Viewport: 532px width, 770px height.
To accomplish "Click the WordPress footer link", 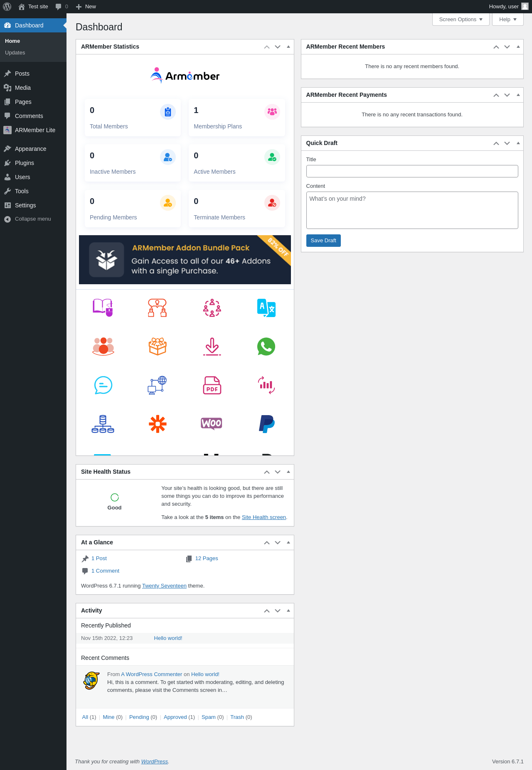I will point(155,762).
